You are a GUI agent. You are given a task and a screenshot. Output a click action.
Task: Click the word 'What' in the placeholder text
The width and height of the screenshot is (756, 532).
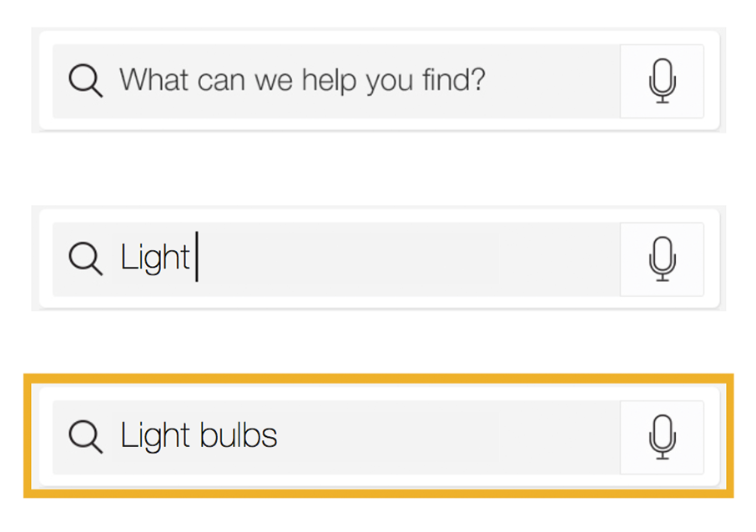[x=154, y=79]
